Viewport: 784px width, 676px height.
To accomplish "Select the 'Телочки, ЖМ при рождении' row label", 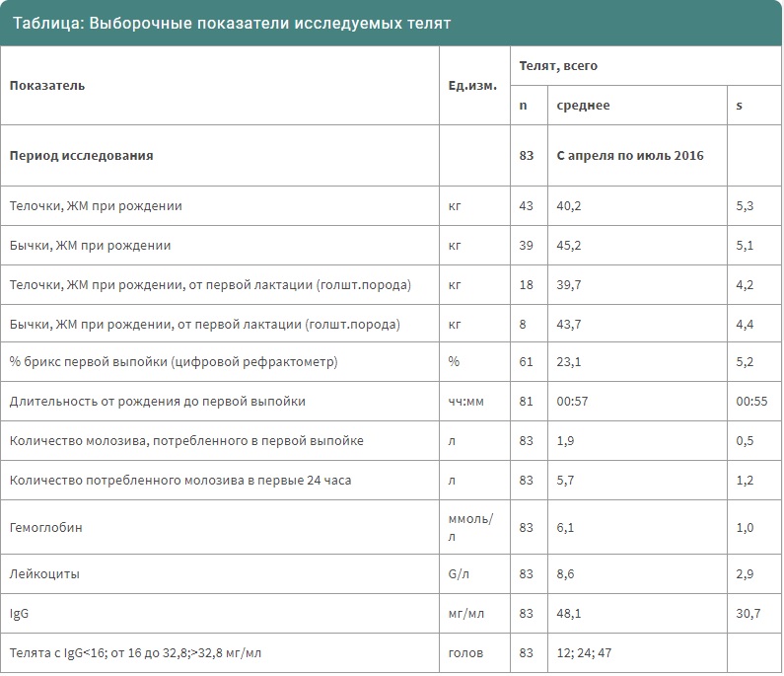I will 96,206.
